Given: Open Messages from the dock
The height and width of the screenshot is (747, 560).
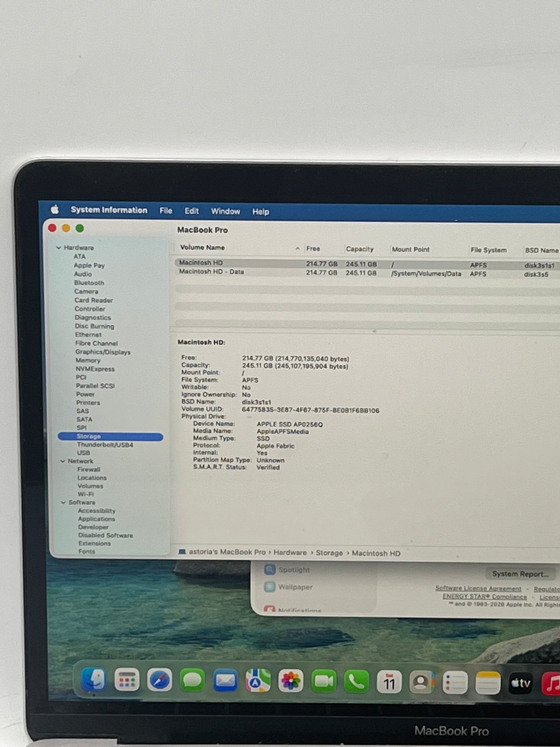Looking at the screenshot, I should (x=192, y=680).
